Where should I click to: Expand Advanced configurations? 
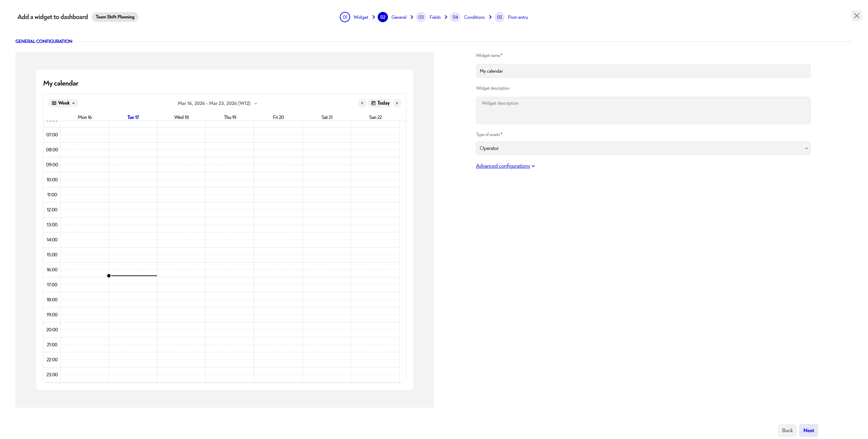(505, 166)
